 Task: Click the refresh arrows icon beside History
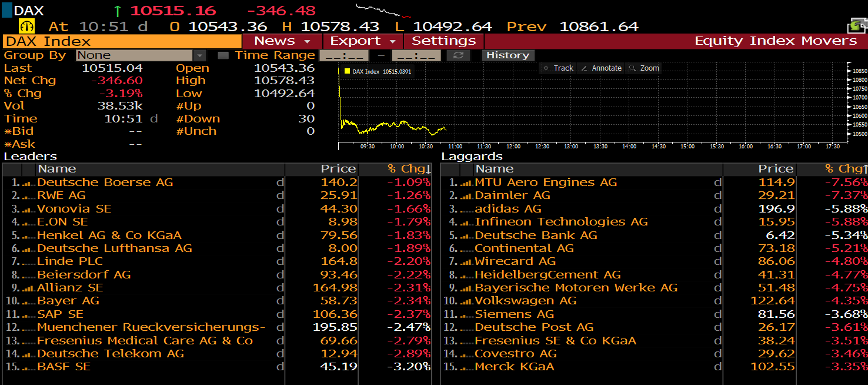pos(459,55)
